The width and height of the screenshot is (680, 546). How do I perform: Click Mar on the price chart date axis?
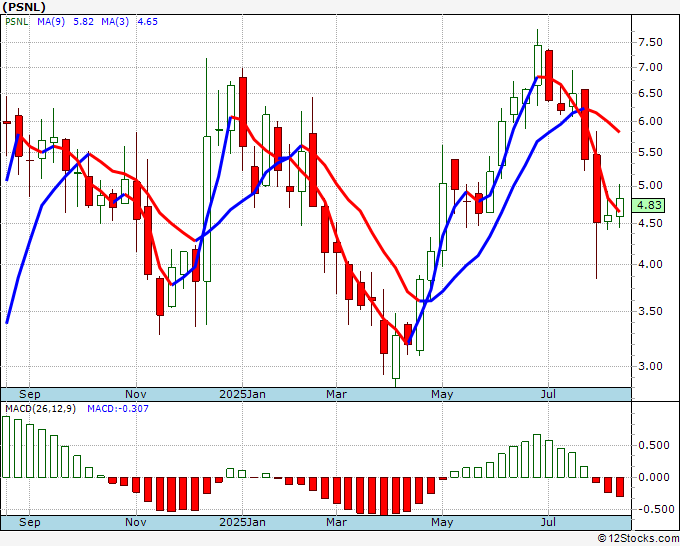pos(337,395)
